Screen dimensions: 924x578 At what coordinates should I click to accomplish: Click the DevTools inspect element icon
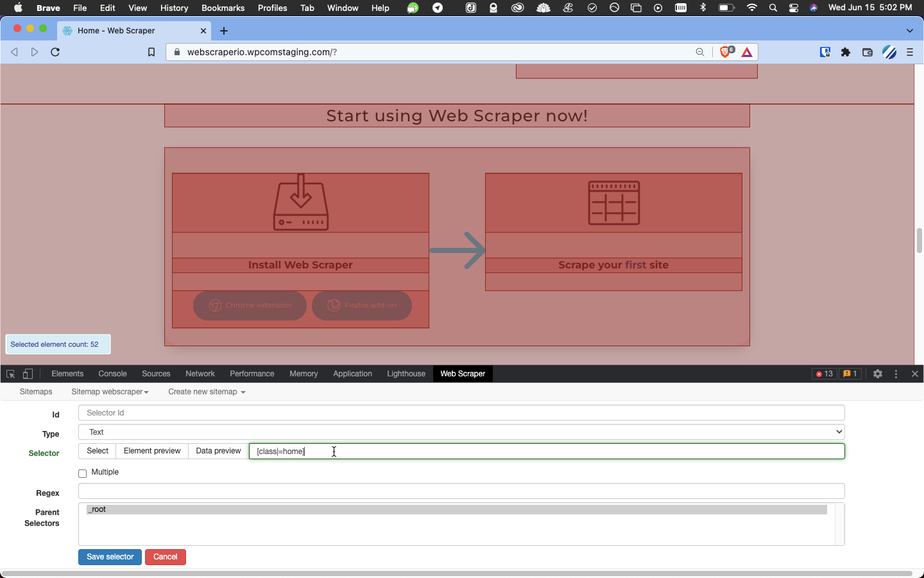(x=10, y=374)
